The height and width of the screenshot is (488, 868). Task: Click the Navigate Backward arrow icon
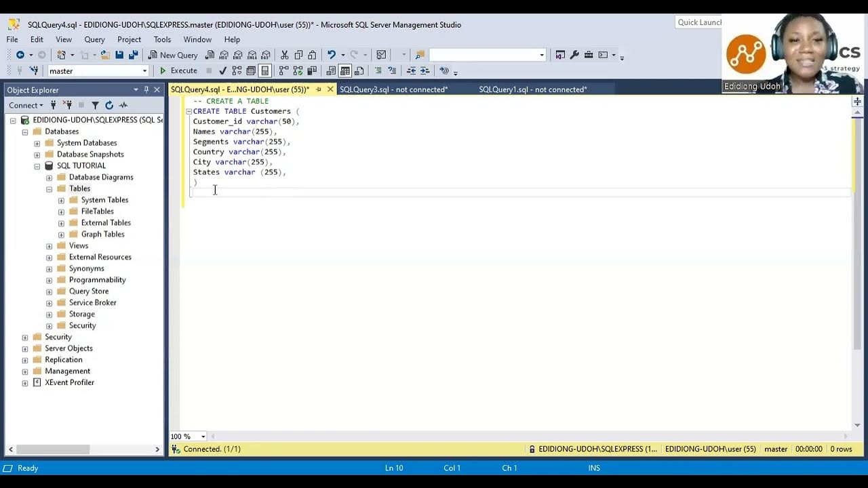point(20,55)
